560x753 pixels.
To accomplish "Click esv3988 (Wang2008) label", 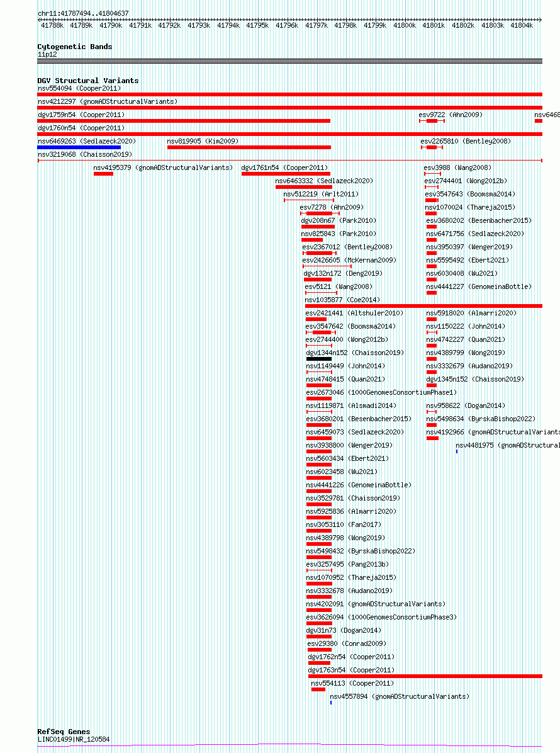I will (x=457, y=167).
